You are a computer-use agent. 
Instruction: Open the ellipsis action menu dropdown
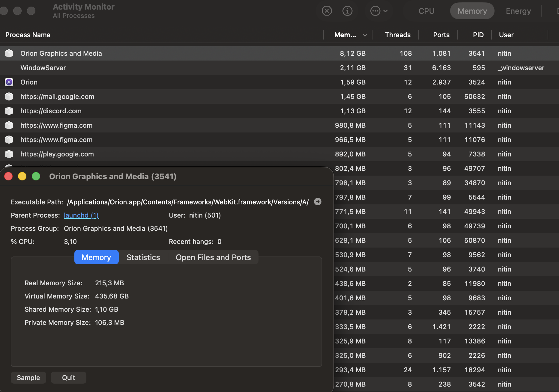pyautogui.click(x=379, y=11)
